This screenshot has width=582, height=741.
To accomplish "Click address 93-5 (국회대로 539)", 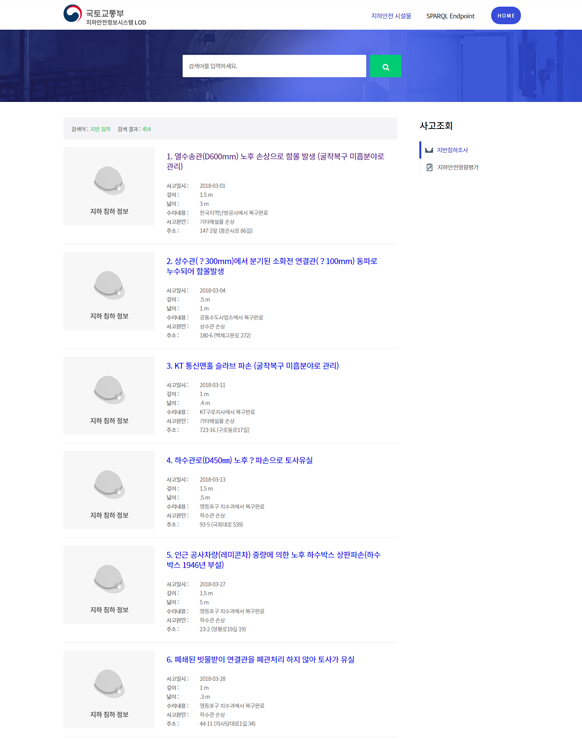I will click(221, 525).
